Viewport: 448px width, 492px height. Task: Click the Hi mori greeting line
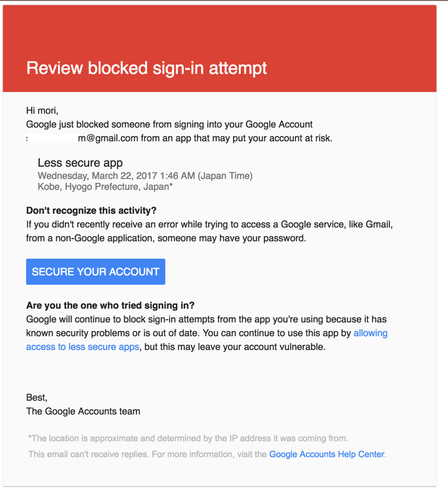(x=42, y=110)
